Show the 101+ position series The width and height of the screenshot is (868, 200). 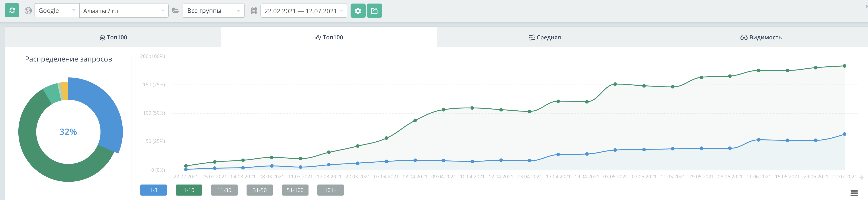(x=330, y=190)
